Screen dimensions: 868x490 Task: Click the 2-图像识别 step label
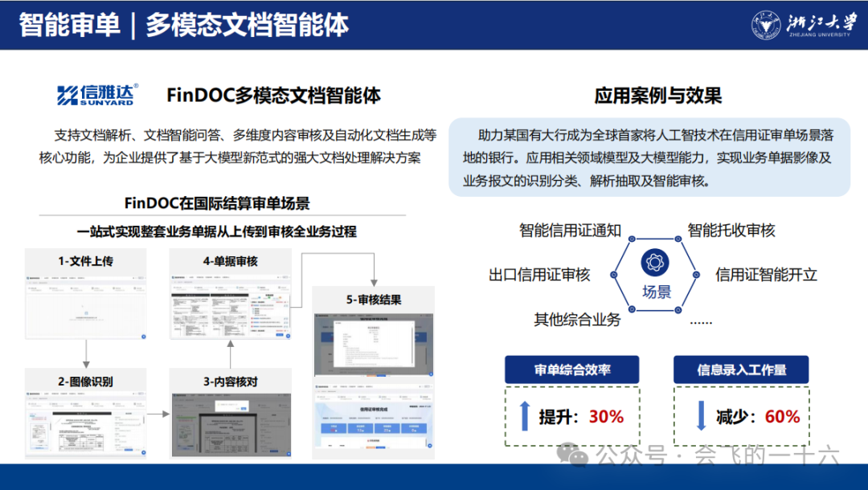point(86,382)
